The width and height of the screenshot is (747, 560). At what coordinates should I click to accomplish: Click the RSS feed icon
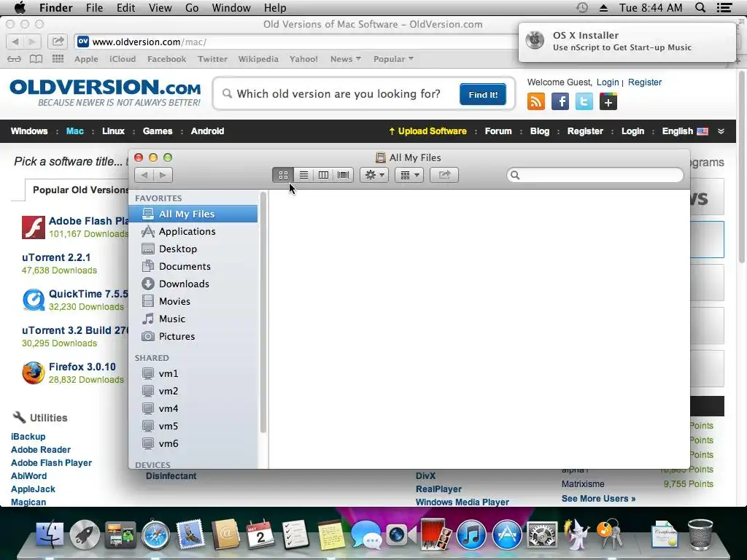coord(536,101)
